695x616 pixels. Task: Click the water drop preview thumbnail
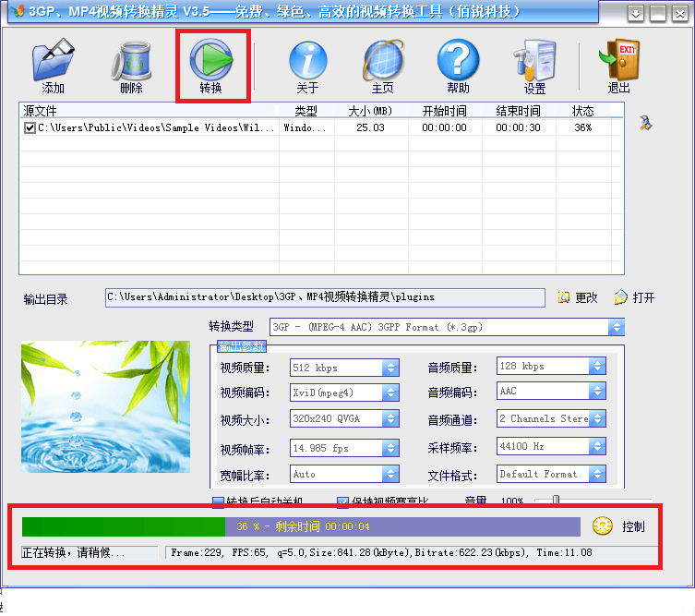point(105,406)
